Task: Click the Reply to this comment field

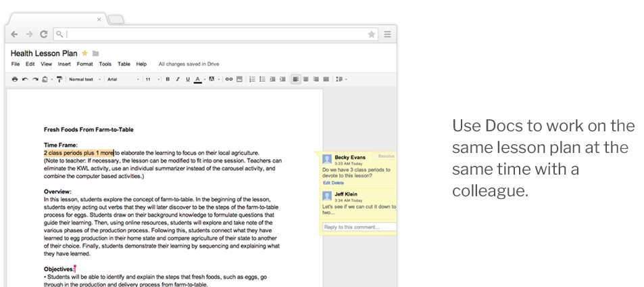Action: click(360, 227)
